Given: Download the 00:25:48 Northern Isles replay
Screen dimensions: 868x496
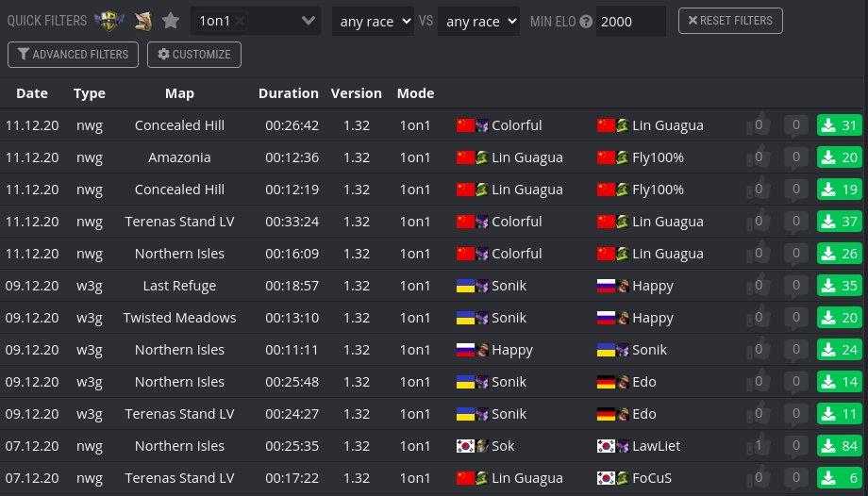Looking at the screenshot, I should [x=839, y=382].
